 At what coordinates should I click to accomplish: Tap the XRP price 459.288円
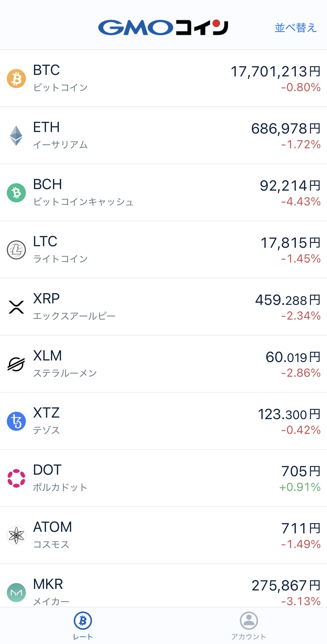pos(288,300)
